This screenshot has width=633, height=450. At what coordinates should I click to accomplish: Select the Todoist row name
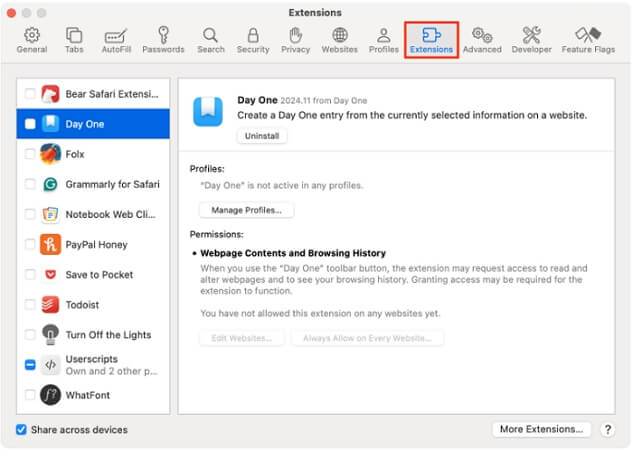pos(82,305)
